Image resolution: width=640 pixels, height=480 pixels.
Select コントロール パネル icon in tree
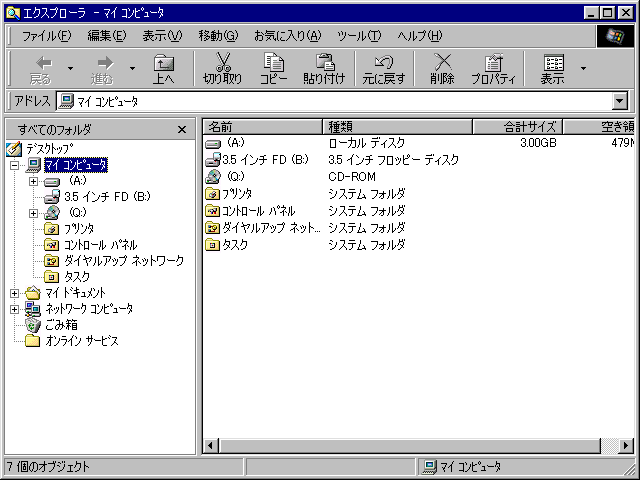pyautogui.click(x=51, y=245)
